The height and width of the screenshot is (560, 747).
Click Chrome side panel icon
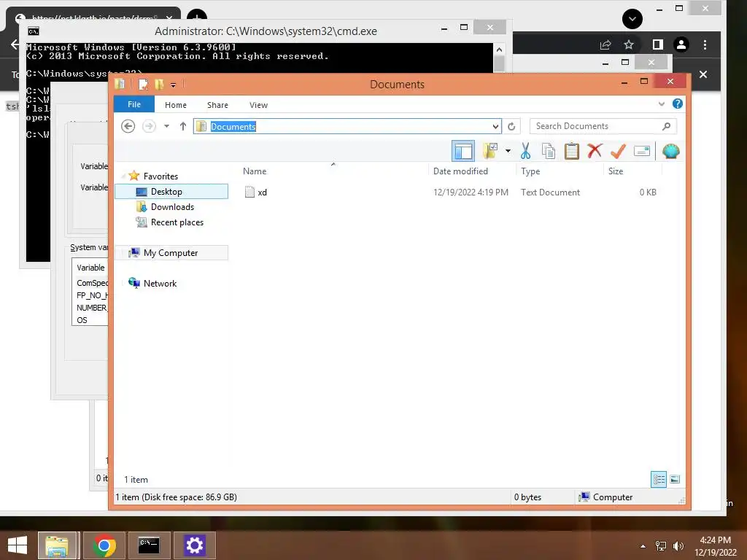click(x=657, y=44)
